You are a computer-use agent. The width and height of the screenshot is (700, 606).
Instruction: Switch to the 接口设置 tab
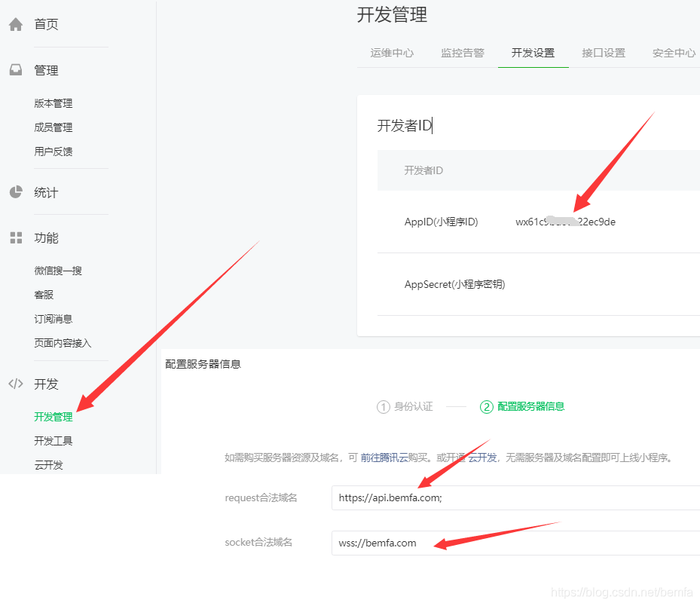(604, 53)
